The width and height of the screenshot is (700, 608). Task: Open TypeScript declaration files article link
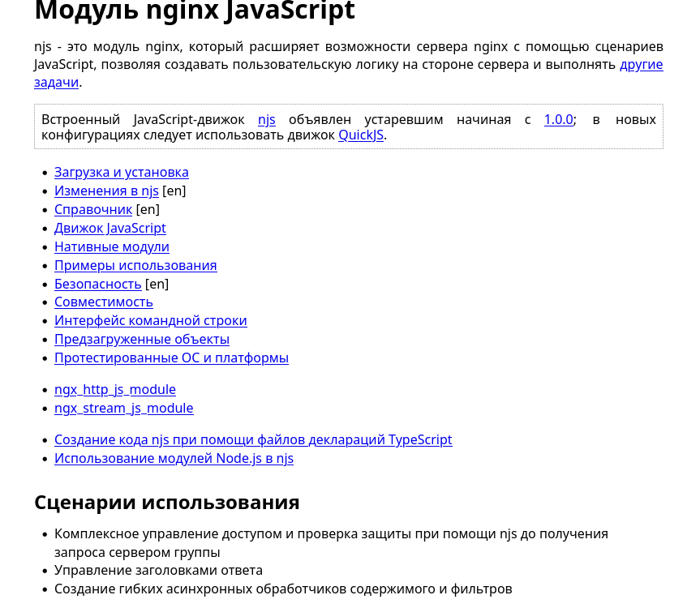pos(253,440)
